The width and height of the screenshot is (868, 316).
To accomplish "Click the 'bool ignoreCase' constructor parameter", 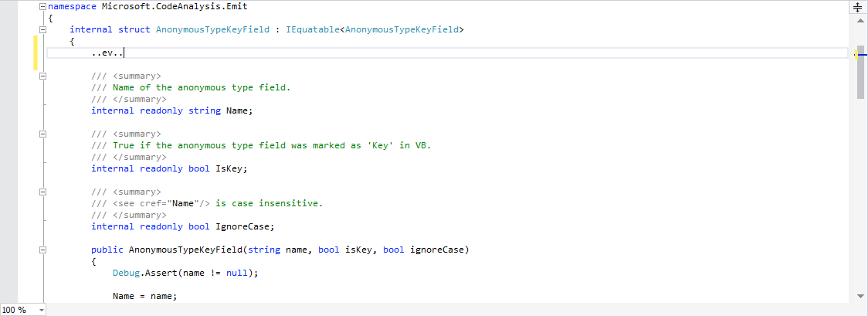I will click(423, 250).
